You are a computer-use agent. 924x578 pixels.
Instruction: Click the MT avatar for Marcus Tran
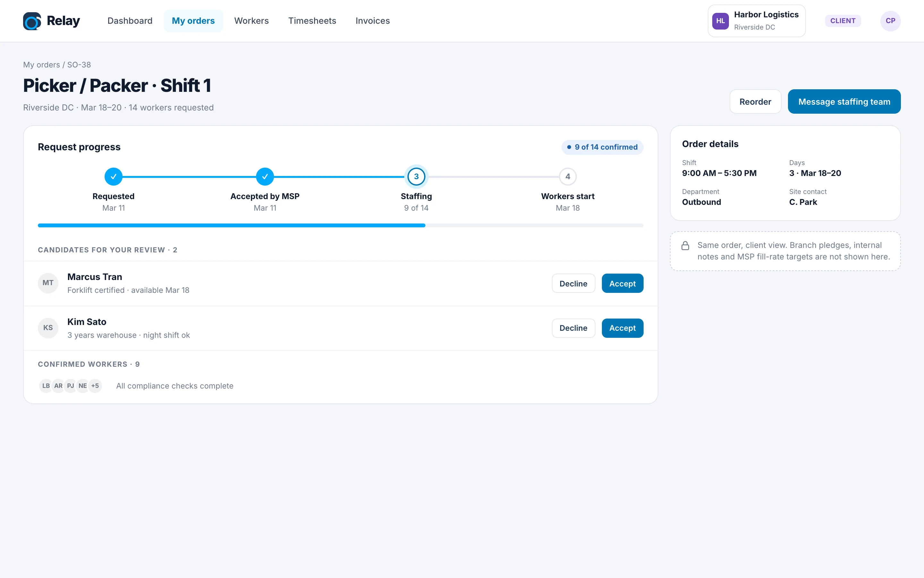click(48, 283)
